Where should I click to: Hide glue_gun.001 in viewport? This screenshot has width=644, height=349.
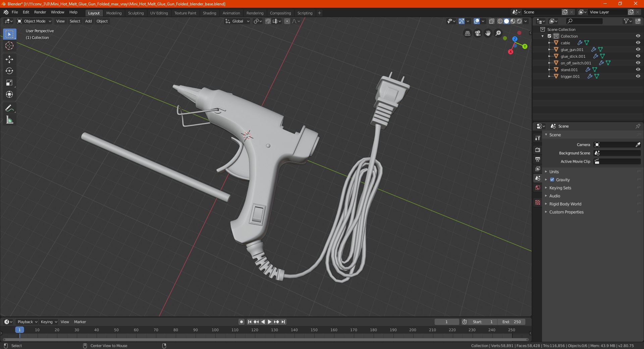point(638,49)
